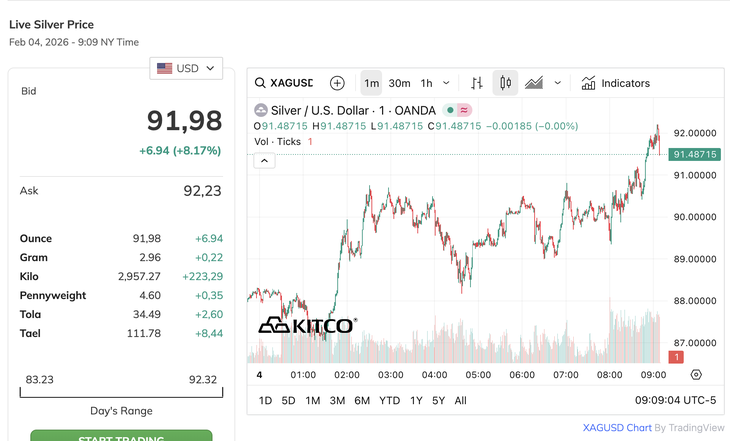Open the USD currency dropdown
Screen dimensions: 730x441
point(186,68)
